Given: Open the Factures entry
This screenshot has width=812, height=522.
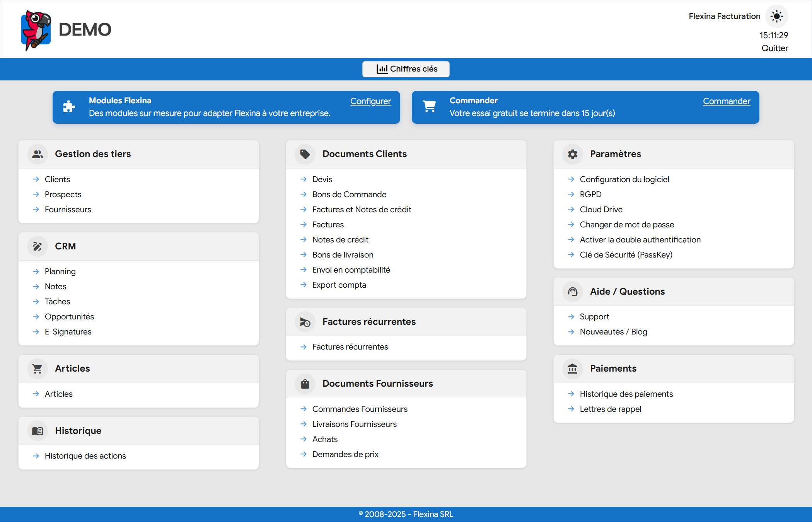Looking at the screenshot, I should pyautogui.click(x=328, y=224).
